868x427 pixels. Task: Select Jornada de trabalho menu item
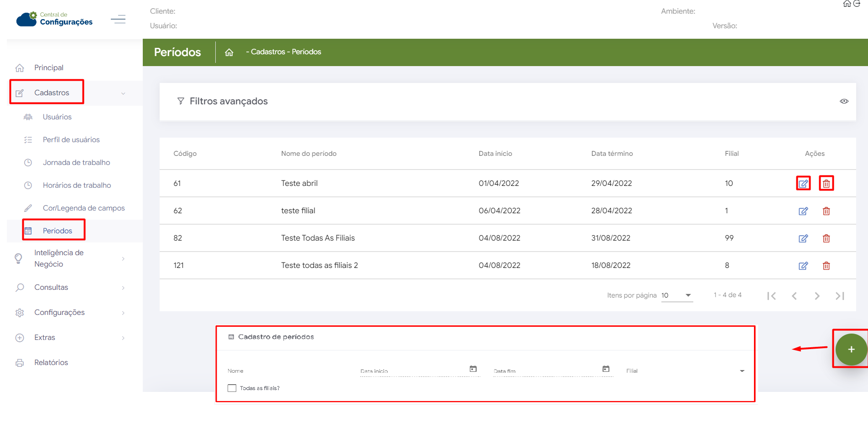[x=76, y=163]
